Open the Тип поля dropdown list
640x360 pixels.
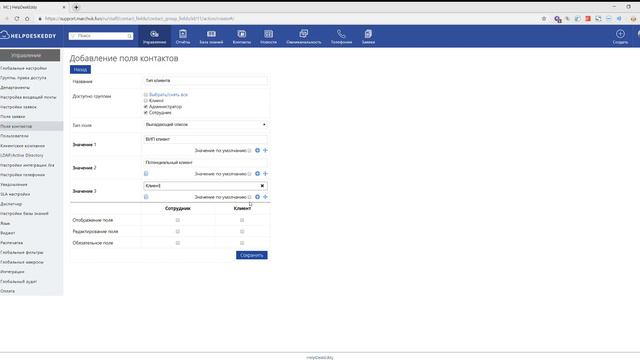(205, 124)
